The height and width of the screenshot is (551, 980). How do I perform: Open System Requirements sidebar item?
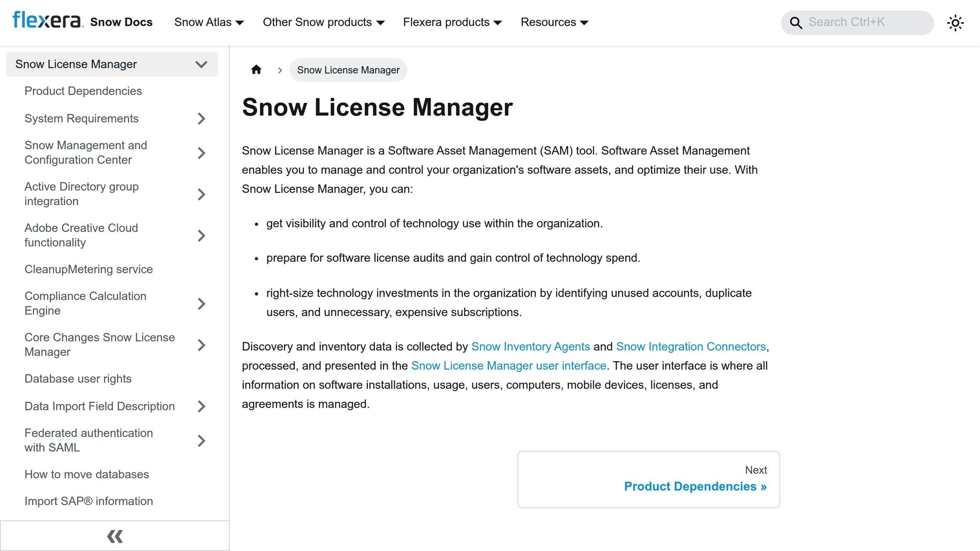point(81,119)
